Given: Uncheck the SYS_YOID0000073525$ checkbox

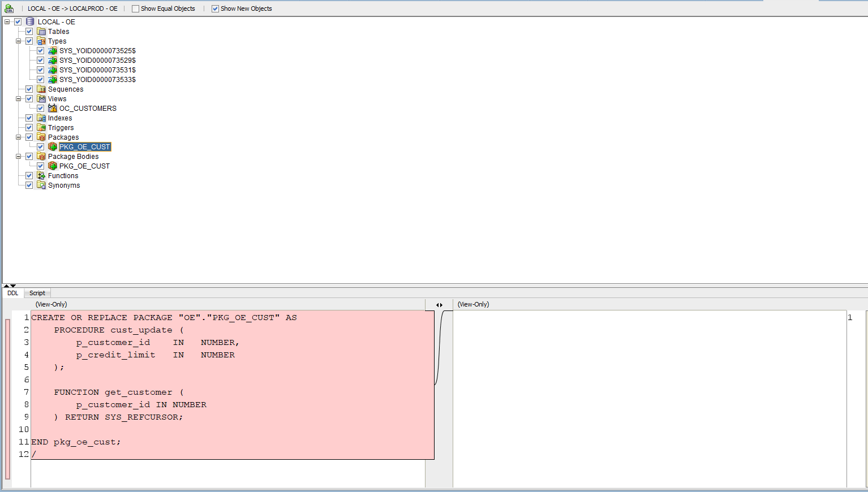Looking at the screenshot, I should point(41,50).
